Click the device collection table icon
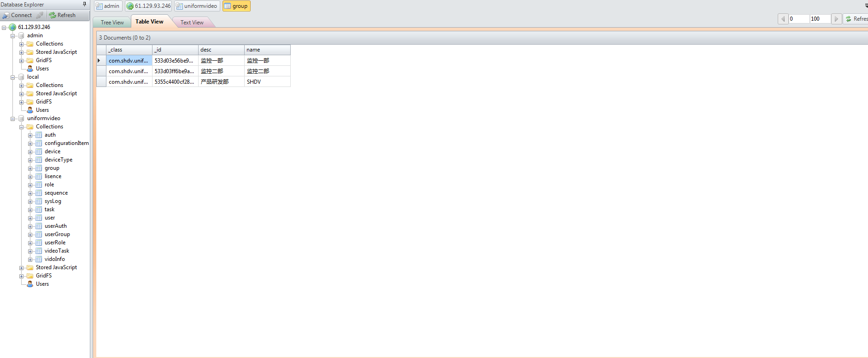This screenshot has height=358, width=868. [x=39, y=151]
